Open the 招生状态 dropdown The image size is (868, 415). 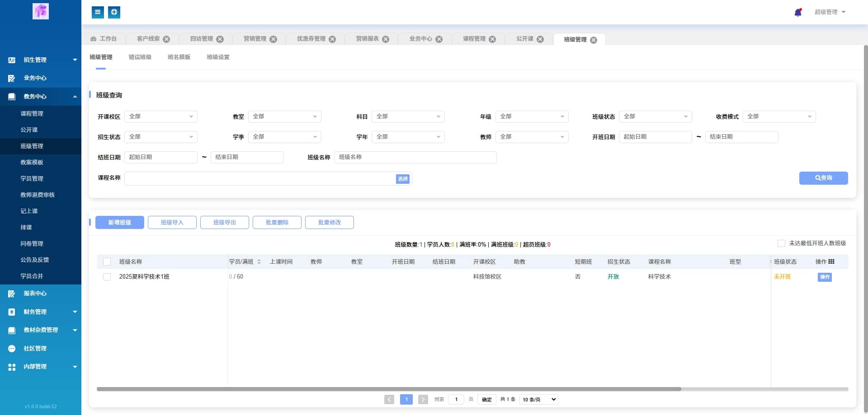click(161, 137)
